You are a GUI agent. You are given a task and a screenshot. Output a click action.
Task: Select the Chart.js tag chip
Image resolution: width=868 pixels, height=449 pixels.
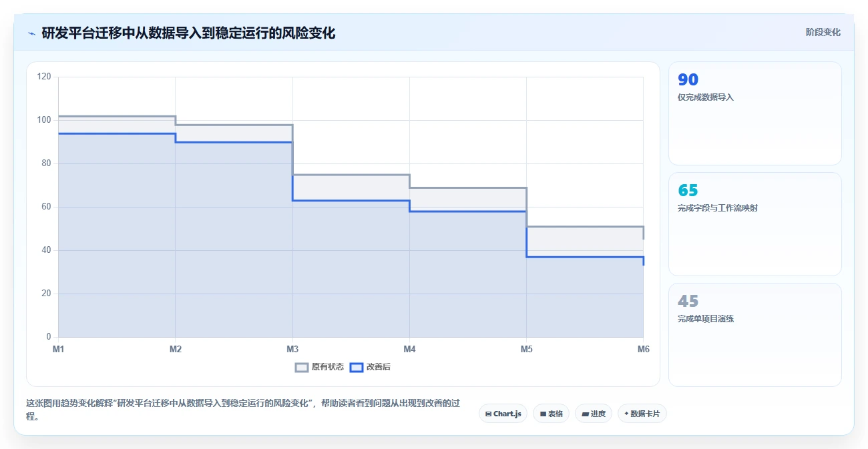(x=503, y=414)
